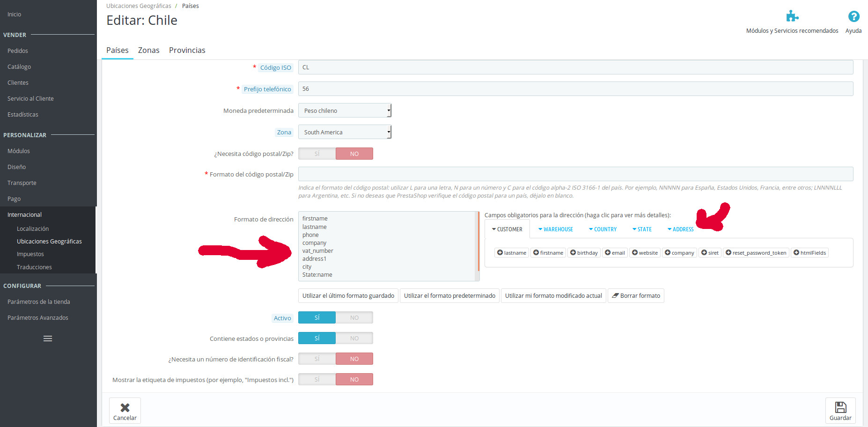Set NO for mostrar etiqueta de impuestos

pyautogui.click(x=354, y=379)
